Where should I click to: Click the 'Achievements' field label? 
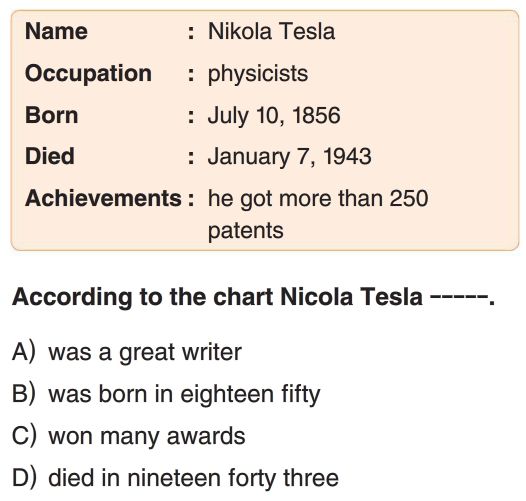pos(103,198)
